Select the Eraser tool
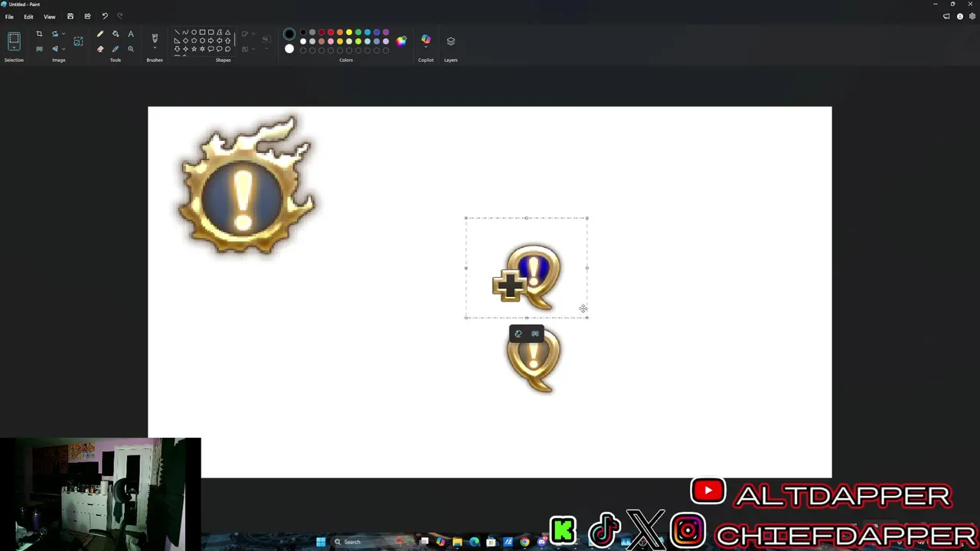Image resolution: width=980 pixels, height=551 pixels. 100,49
